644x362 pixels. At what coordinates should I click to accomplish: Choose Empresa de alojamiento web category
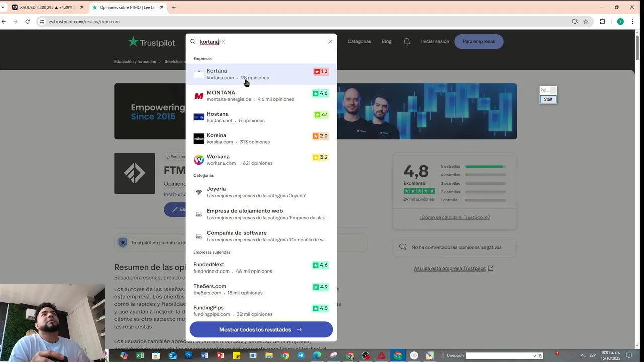click(x=261, y=214)
